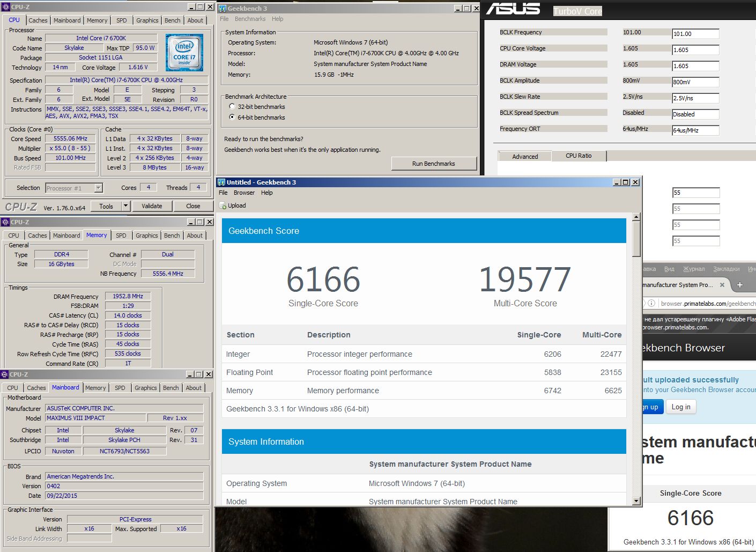Open a new browser tab with plus icon
Screen dimensions: 756x552
740,285
